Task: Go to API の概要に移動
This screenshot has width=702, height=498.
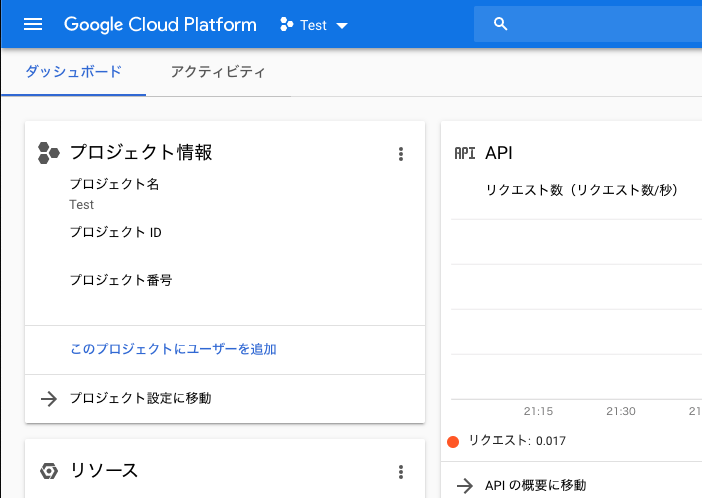Action: pyautogui.click(x=535, y=485)
